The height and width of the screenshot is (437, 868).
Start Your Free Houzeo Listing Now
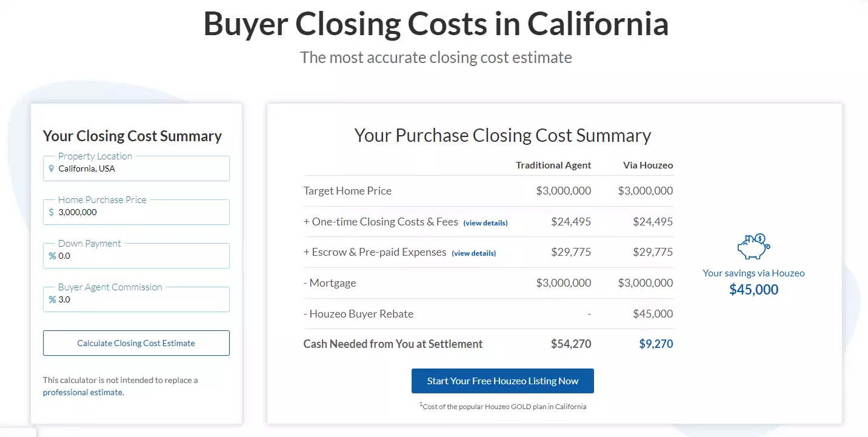[x=502, y=381]
